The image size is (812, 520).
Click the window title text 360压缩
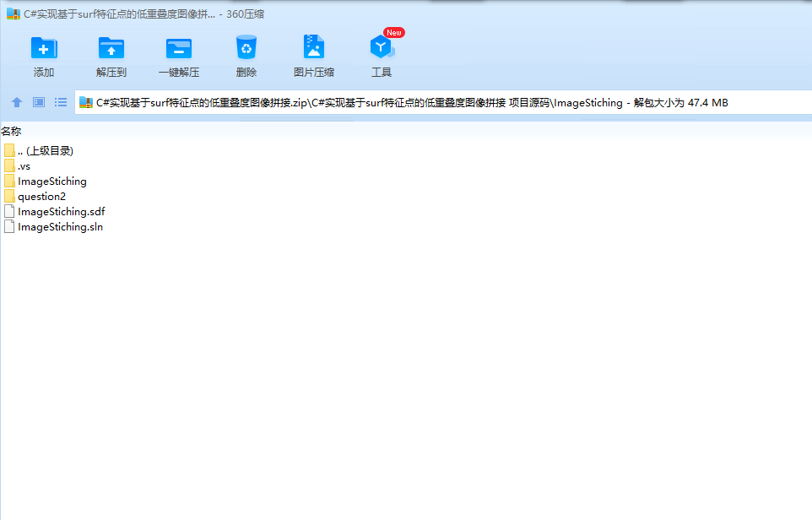coord(245,14)
